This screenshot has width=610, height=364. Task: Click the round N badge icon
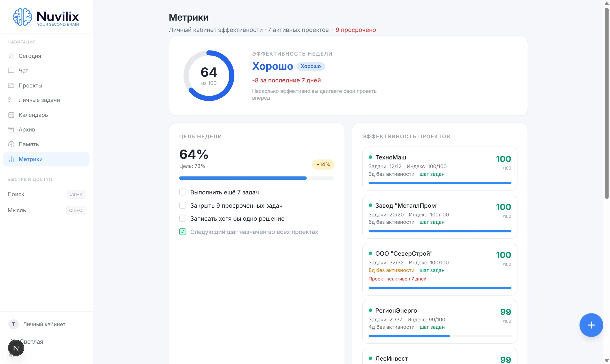16,348
